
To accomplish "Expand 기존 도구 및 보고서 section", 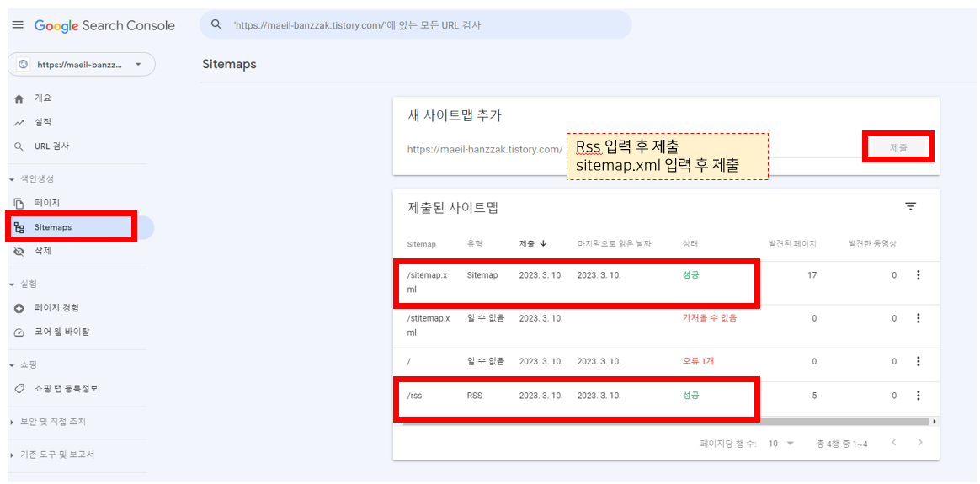I will click(52, 455).
